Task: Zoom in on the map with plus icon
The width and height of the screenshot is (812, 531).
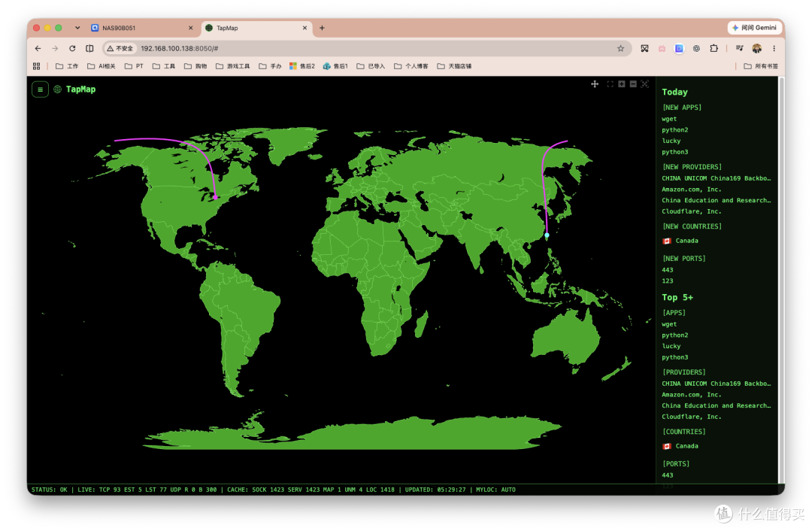Action: [622, 84]
